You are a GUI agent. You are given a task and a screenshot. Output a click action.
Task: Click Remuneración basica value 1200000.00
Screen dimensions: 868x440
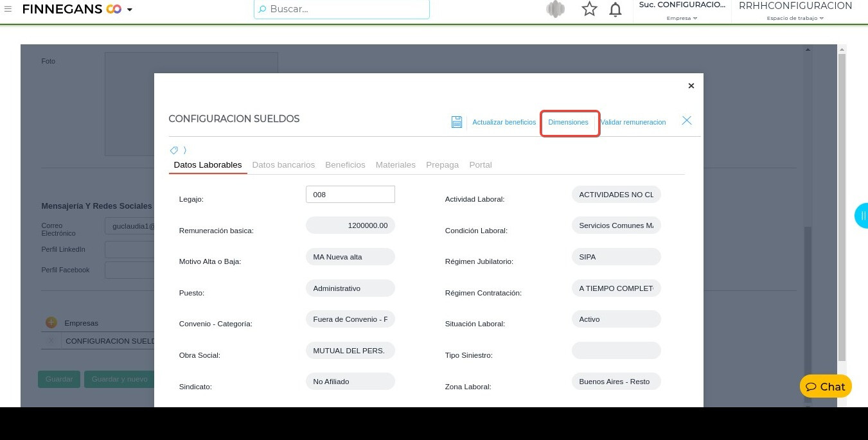coord(350,225)
